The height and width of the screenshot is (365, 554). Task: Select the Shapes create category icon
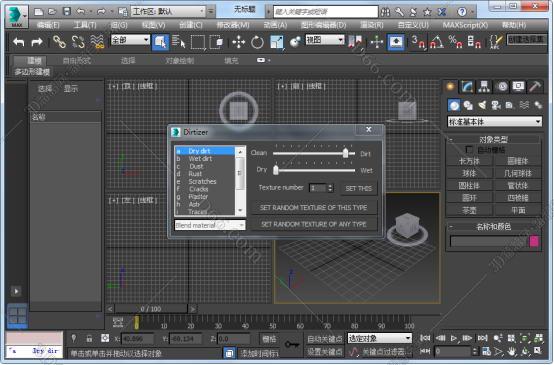click(x=468, y=105)
